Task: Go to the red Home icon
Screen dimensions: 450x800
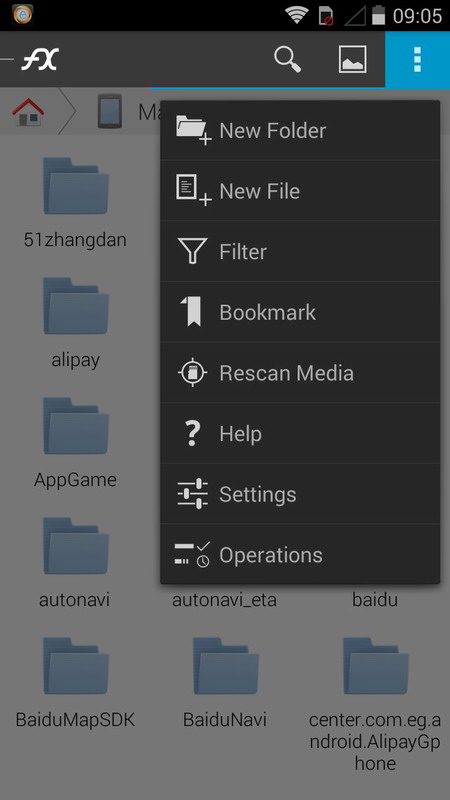Action: pyautogui.click(x=28, y=112)
